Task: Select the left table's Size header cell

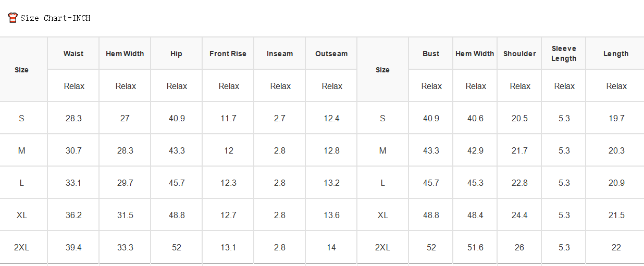Action: coord(21,70)
